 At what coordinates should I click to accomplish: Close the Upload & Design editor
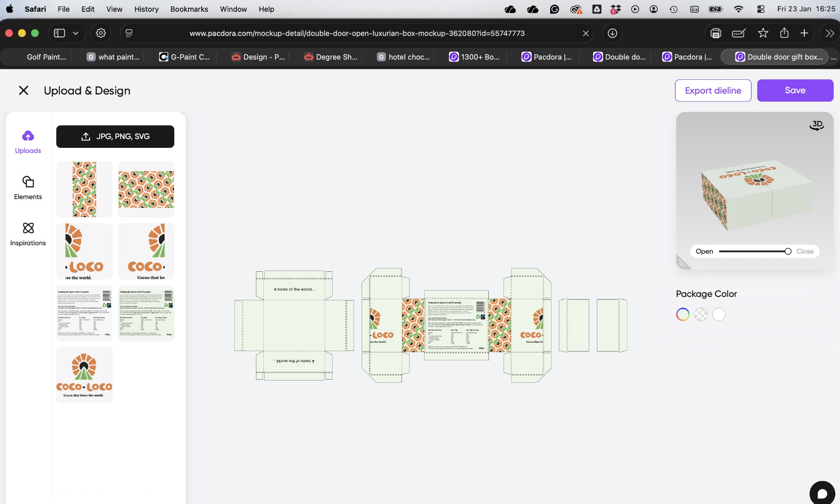coord(24,90)
